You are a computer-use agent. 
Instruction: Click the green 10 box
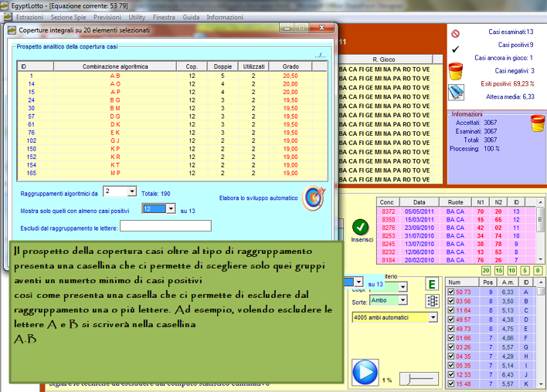511,270
